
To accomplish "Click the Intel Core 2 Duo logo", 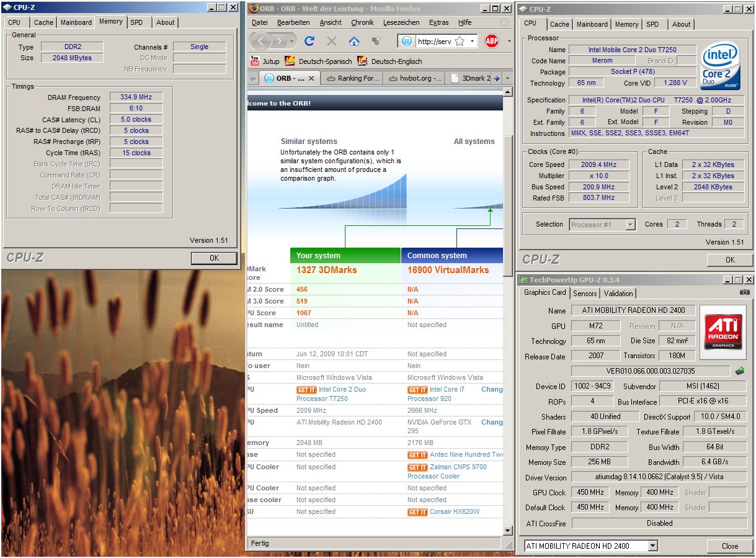I will tap(721, 66).
